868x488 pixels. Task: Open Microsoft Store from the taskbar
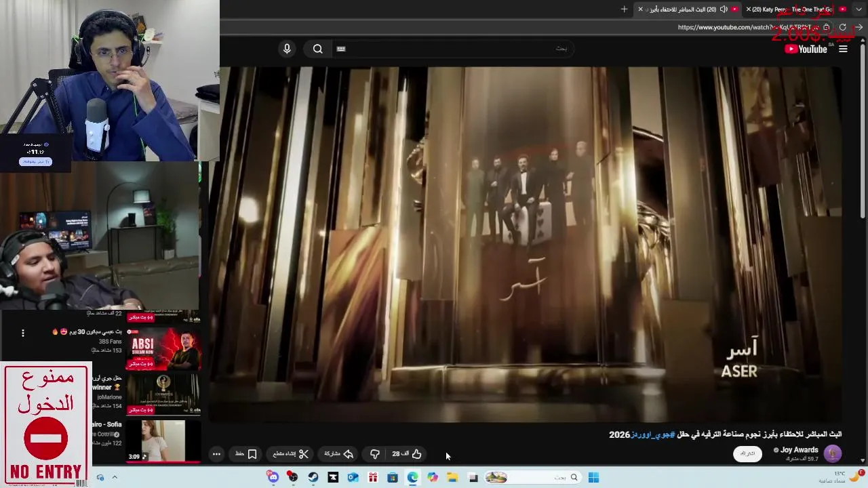393,478
